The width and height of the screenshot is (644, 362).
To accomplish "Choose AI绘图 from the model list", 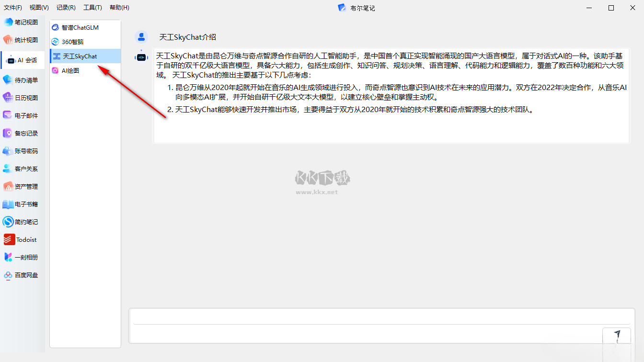I will [x=85, y=70].
